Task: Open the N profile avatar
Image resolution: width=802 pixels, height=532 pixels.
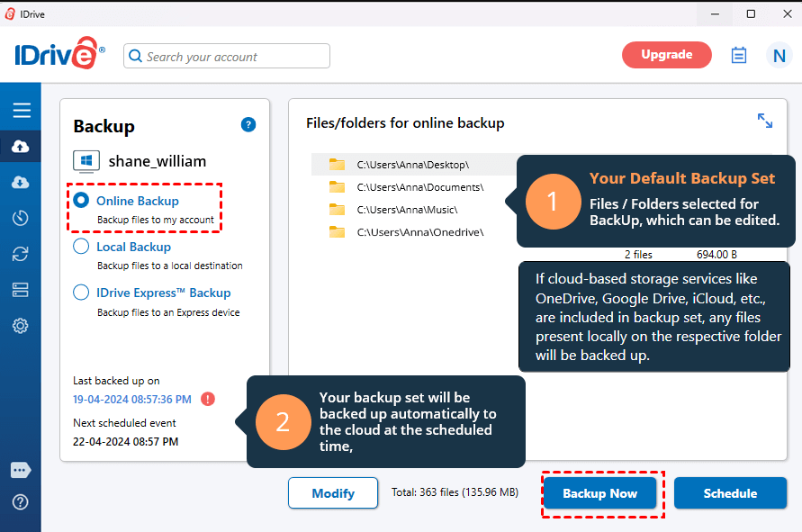Action: (779, 55)
